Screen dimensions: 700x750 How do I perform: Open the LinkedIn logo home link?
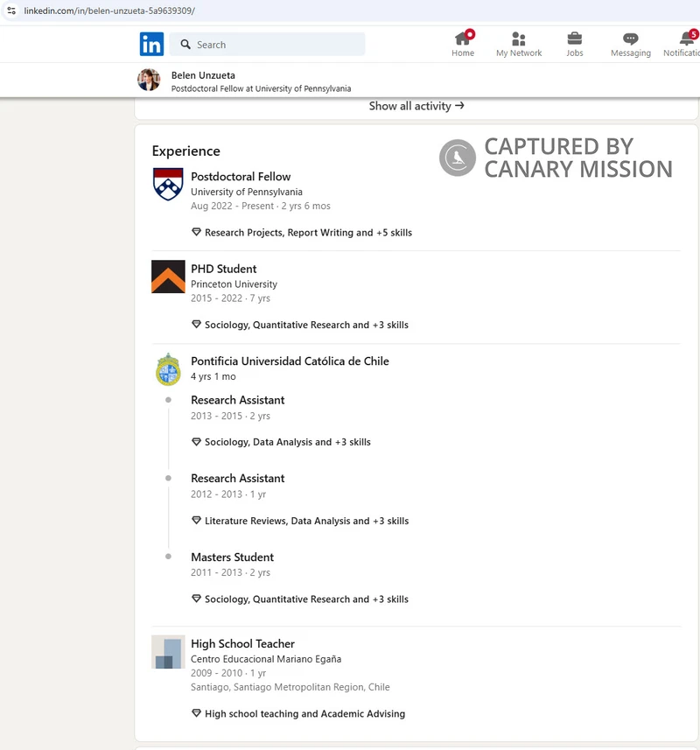(x=151, y=44)
